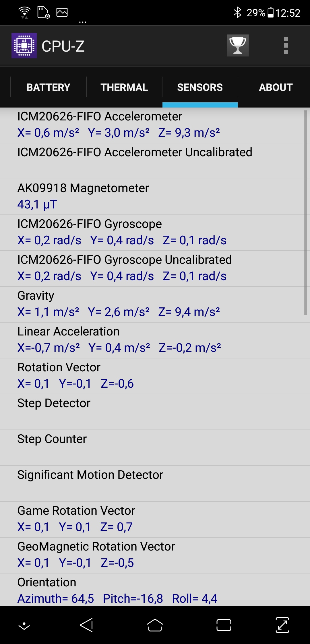The height and width of the screenshot is (644, 310).
Task: Tap the Bluetooth status bar icon
Action: pyautogui.click(x=237, y=13)
